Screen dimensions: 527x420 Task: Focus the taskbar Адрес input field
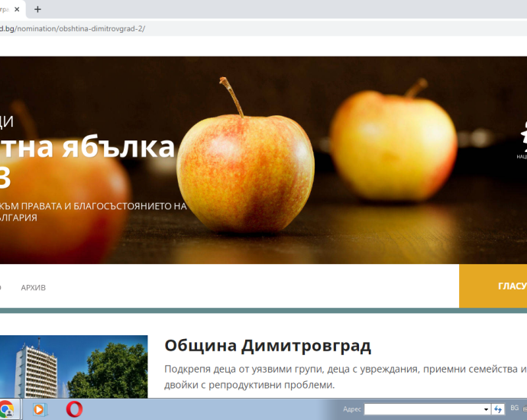coord(423,409)
